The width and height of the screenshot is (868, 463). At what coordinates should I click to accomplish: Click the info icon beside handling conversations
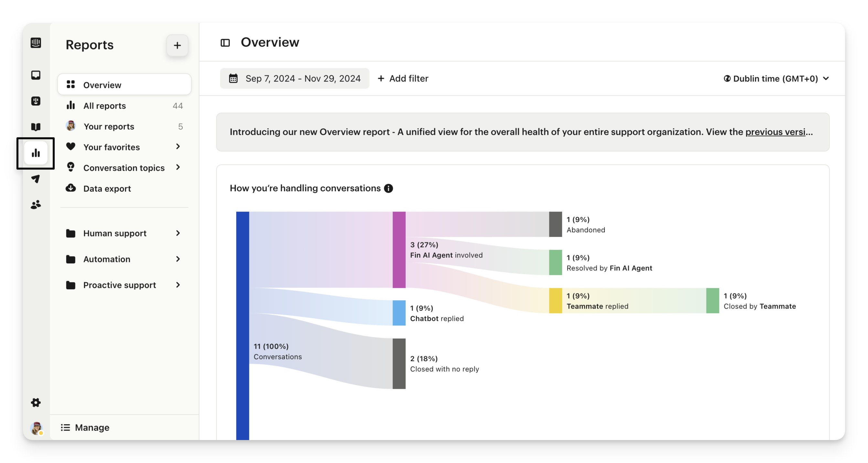(388, 188)
